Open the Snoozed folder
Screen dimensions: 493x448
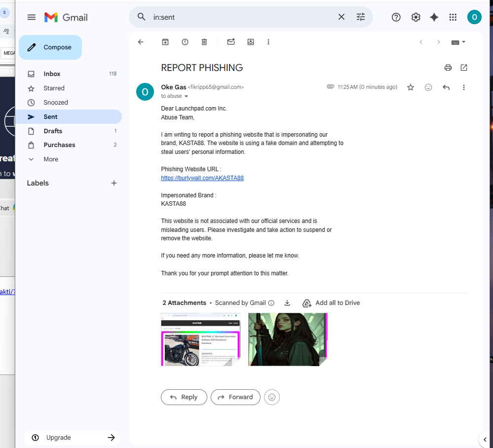[69, 103]
